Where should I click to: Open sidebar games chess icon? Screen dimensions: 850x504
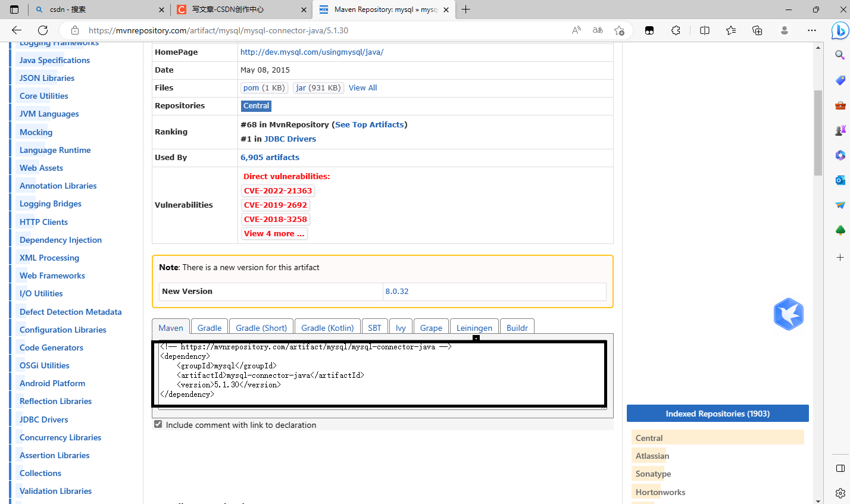pos(840,130)
